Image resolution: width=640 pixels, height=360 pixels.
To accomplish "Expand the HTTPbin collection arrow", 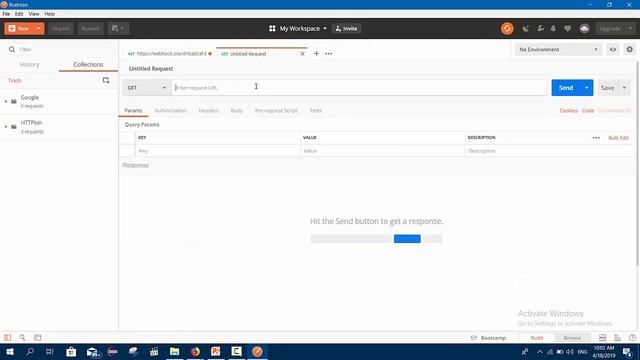I will [x=6, y=127].
